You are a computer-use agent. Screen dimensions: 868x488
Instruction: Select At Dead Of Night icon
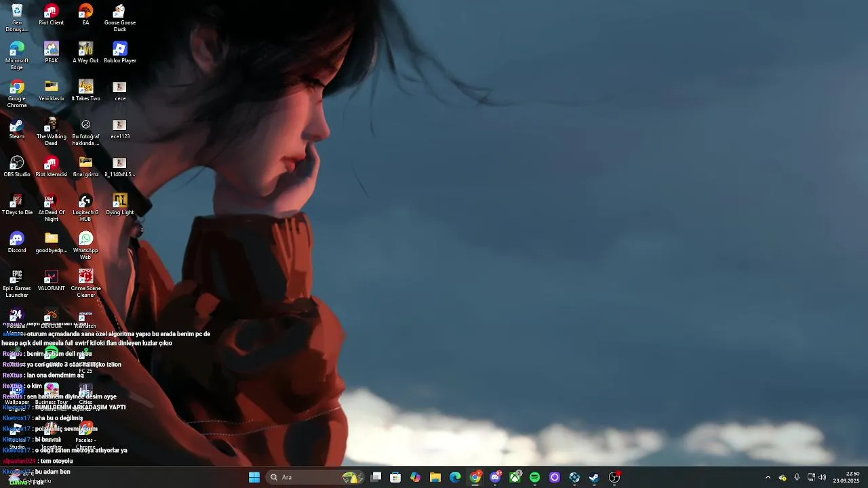(52, 208)
